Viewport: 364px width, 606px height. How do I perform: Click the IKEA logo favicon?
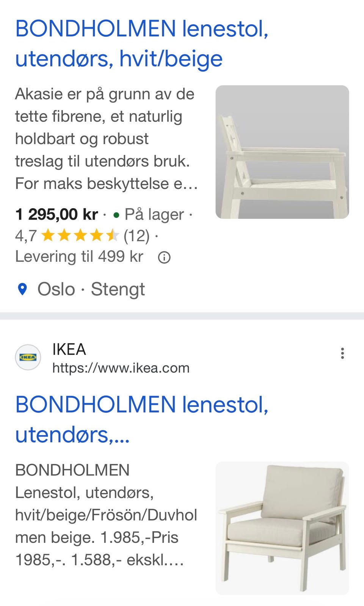(x=28, y=357)
